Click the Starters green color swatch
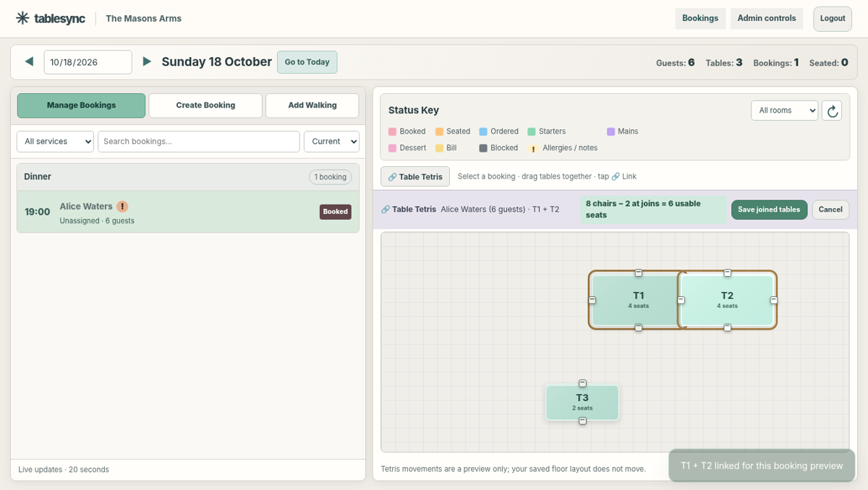Image resolution: width=868 pixels, height=490 pixels. 532,132
